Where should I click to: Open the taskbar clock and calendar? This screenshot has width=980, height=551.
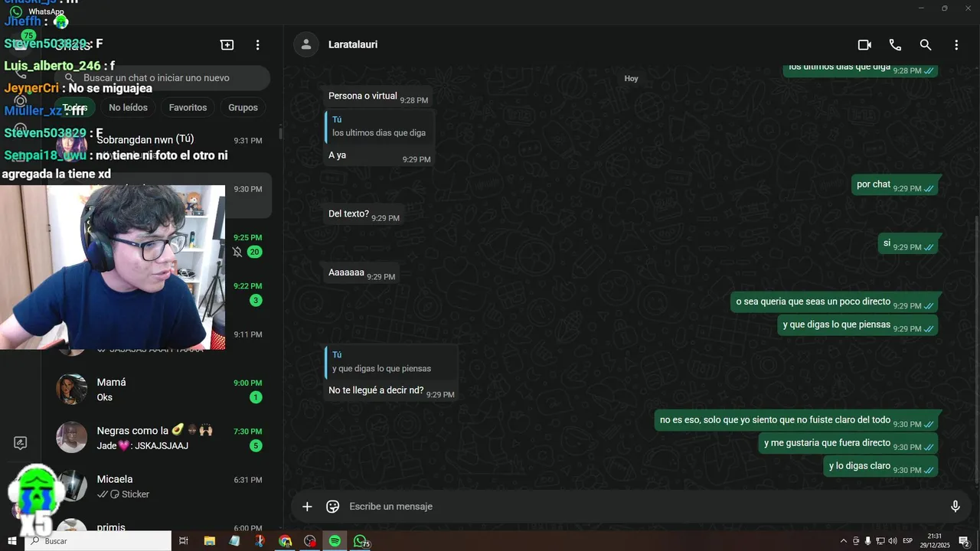(x=935, y=541)
